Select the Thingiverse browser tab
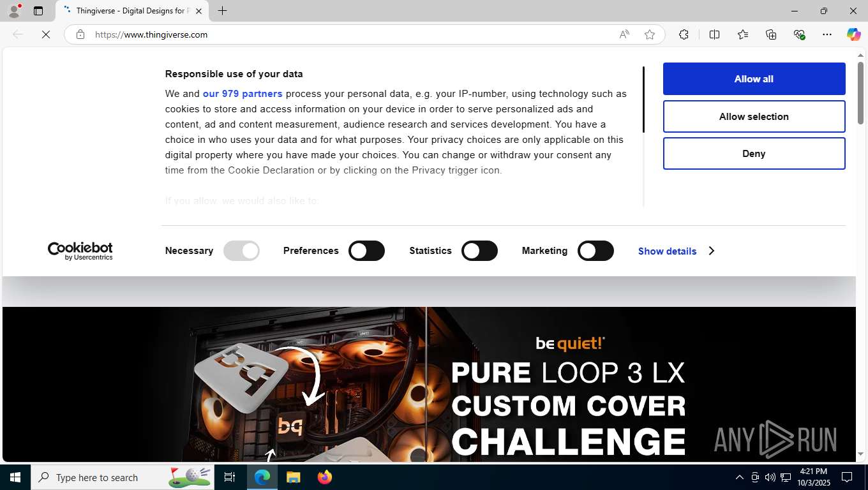Image resolution: width=868 pixels, height=490 pixels. 133,11
